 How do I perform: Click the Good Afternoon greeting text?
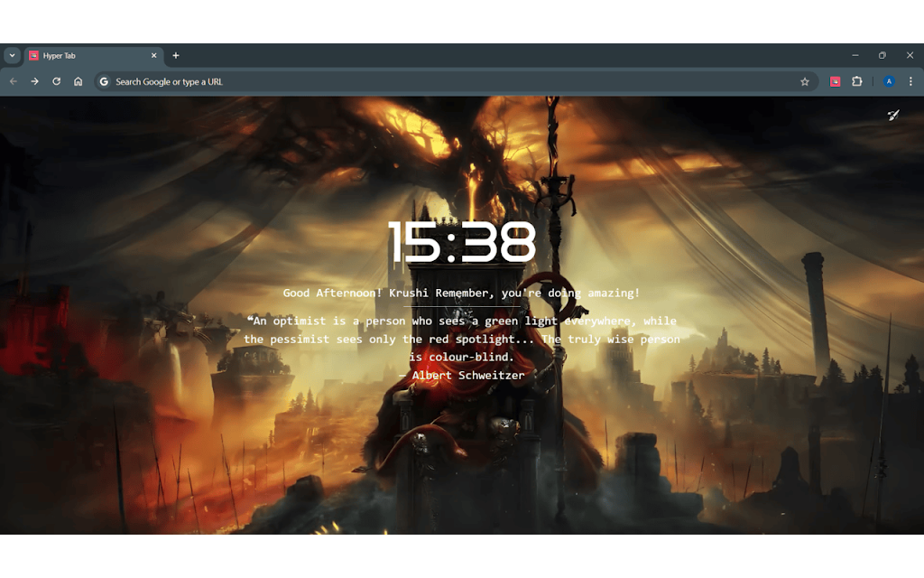pos(461,293)
